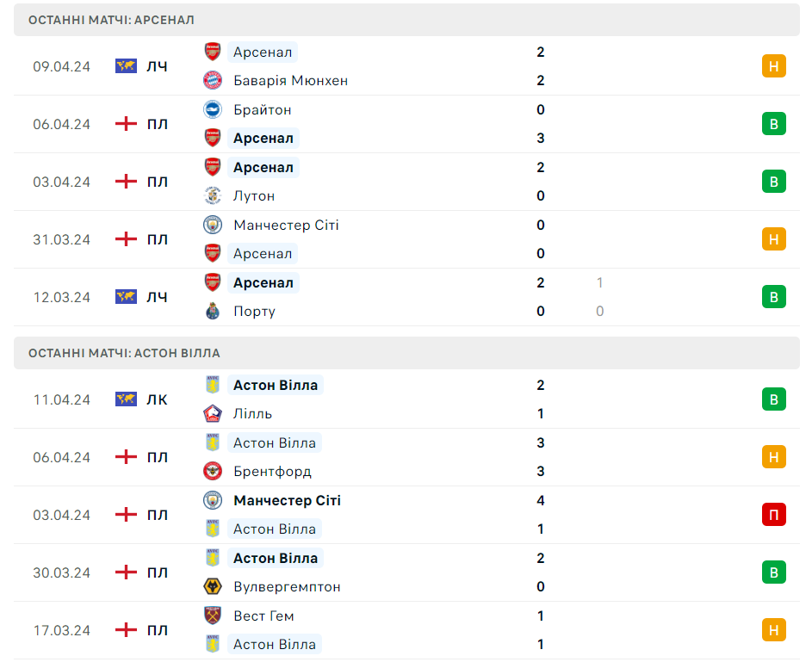Click the Bayern Munich club crest
Image resolution: width=812 pixels, height=662 pixels.
(213, 80)
